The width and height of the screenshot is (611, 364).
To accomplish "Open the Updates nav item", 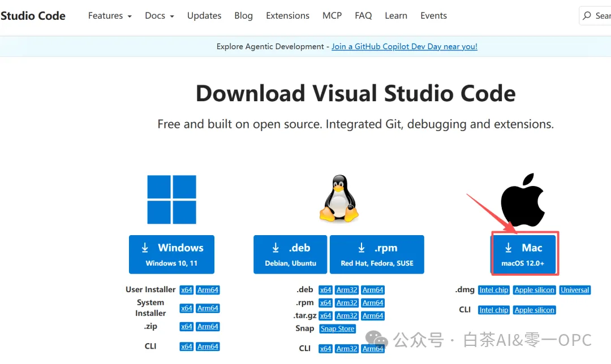I will (x=204, y=16).
